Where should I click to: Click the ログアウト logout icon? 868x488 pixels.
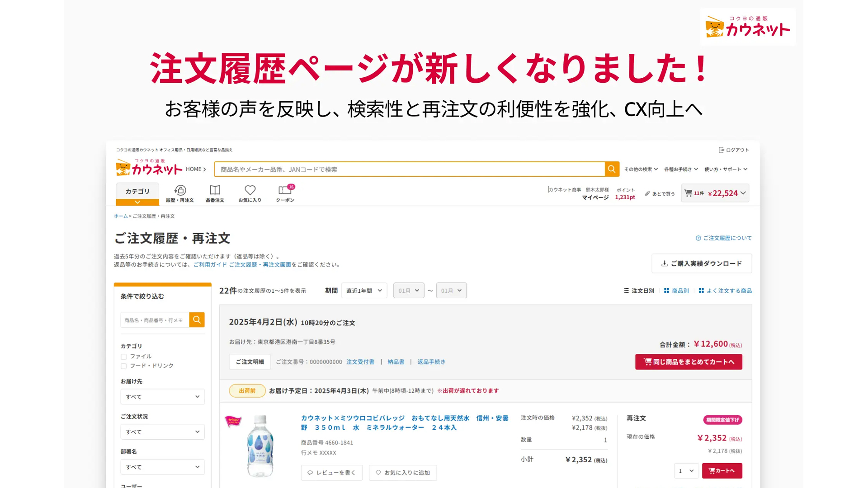click(x=721, y=150)
